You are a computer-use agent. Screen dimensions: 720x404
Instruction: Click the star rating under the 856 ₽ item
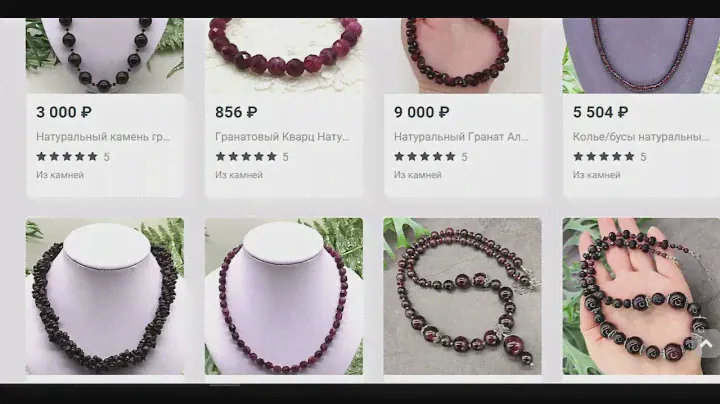tap(252, 157)
